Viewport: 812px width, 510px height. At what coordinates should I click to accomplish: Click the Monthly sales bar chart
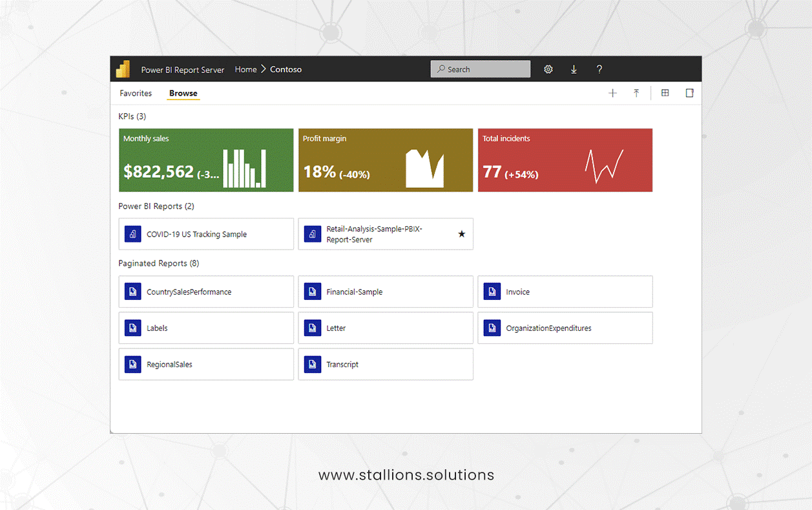244,168
